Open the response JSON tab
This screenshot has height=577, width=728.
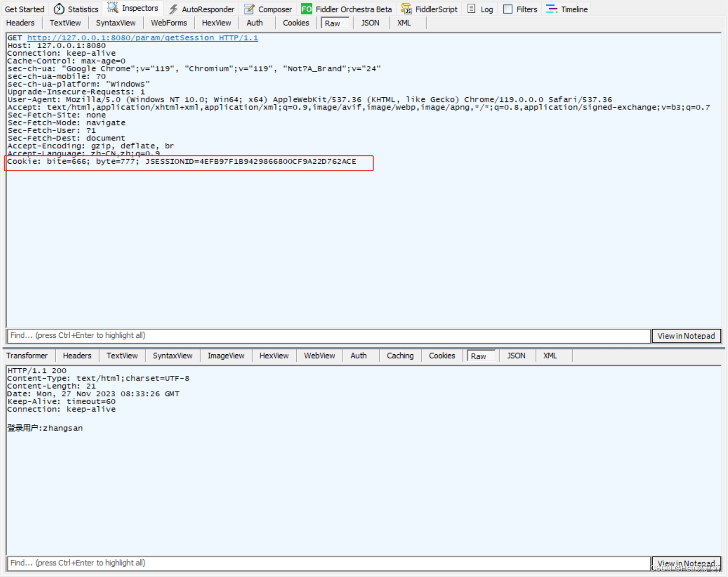click(516, 356)
